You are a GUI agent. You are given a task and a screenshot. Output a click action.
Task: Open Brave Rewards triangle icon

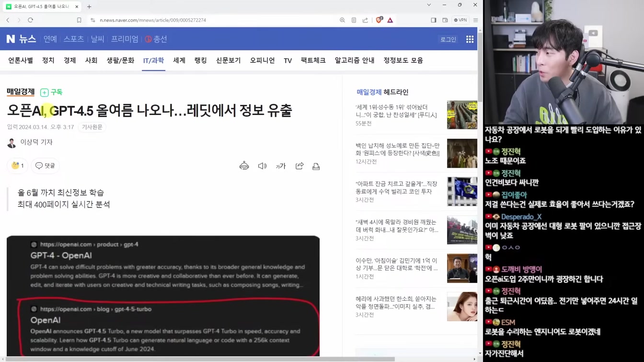(390, 20)
